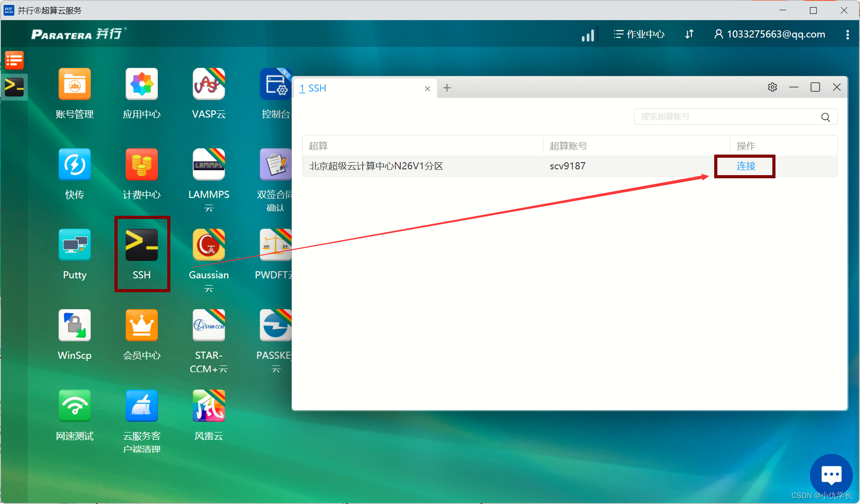Launch the 风雷云 application

(x=208, y=406)
